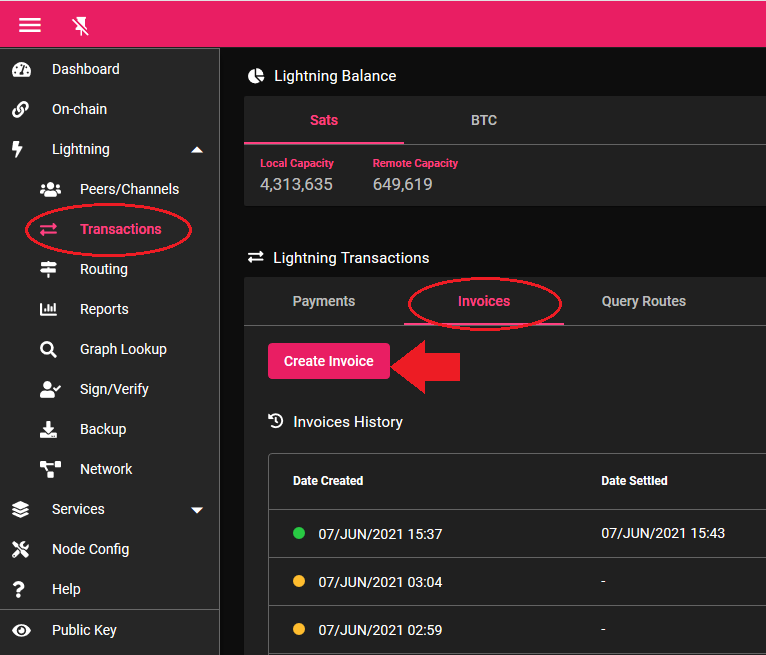Click the On-chain link icon
The image size is (766, 655).
pyautogui.click(x=21, y=109)
